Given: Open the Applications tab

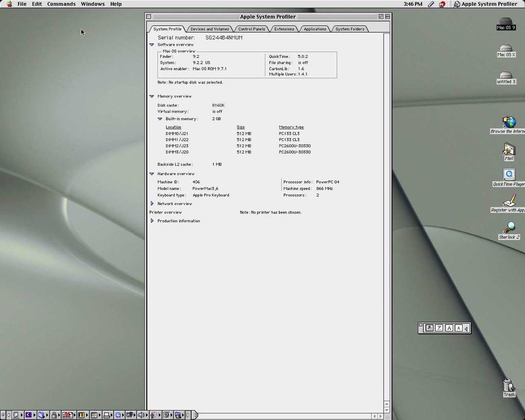Looking at the screenshot, I should (315, 29).
